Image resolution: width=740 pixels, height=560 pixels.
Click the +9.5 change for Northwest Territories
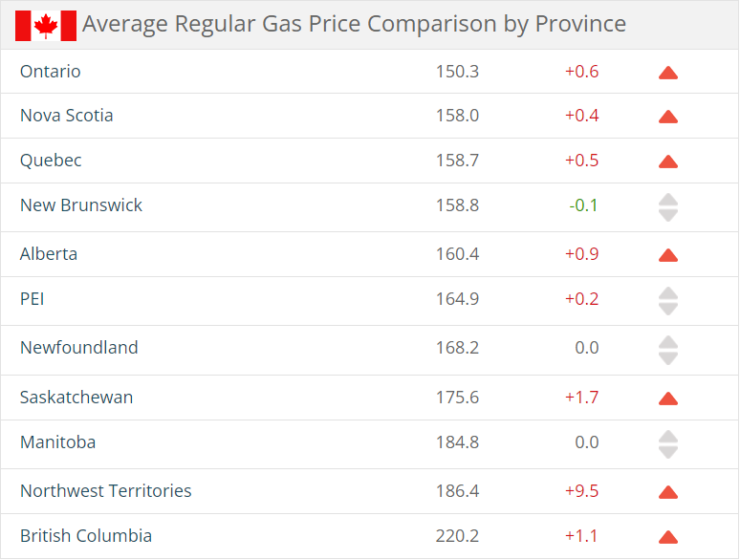581,491
